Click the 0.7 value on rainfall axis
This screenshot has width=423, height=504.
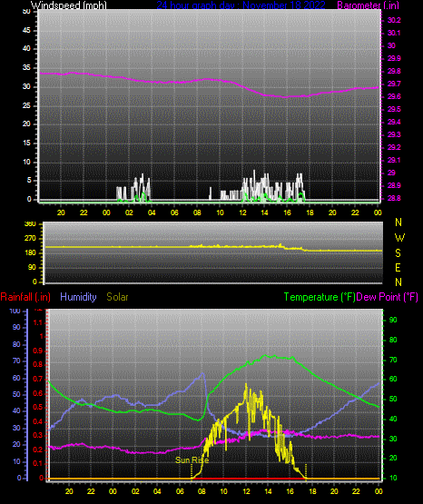click(x=37, y=380)
